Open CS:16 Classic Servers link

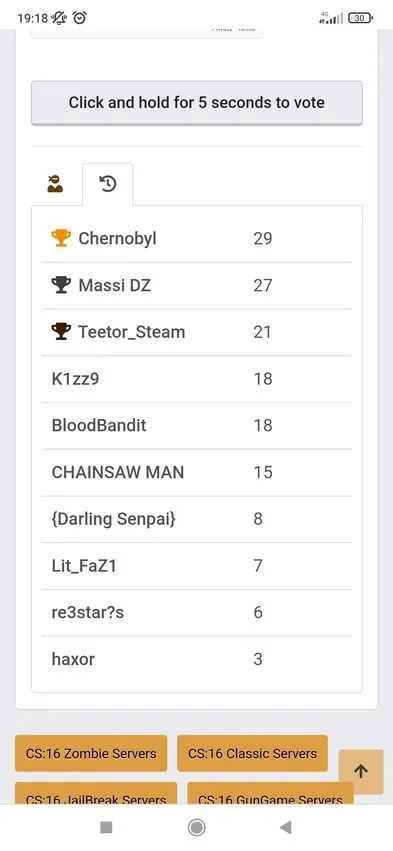pyautogui.click(x=252, y=753)
